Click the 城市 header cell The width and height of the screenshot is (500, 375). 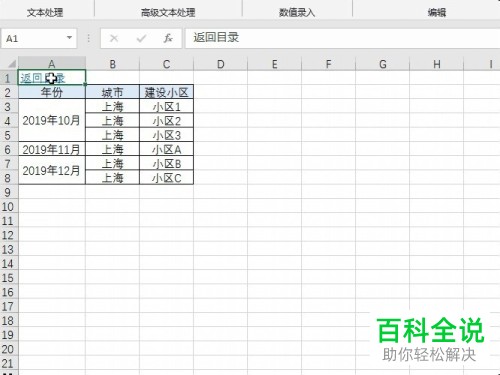tap(113, 92)
